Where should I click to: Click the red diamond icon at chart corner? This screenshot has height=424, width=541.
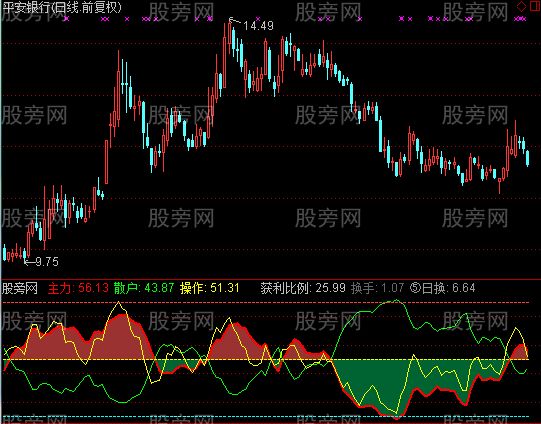[x=522, y=6]
